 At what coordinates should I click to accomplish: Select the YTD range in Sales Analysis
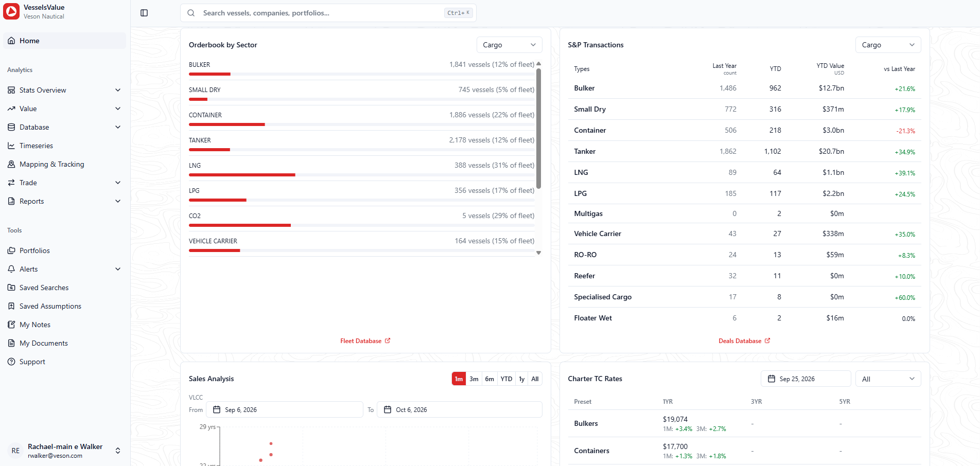(506, 379)
